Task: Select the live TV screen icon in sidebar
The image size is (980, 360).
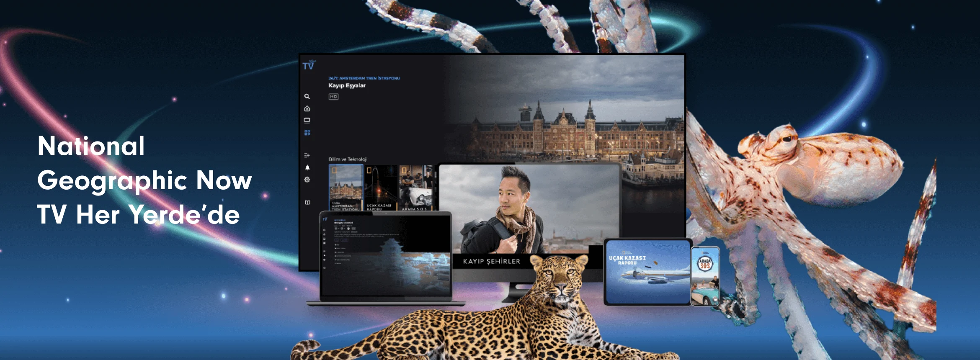Action: click(307, 121)
